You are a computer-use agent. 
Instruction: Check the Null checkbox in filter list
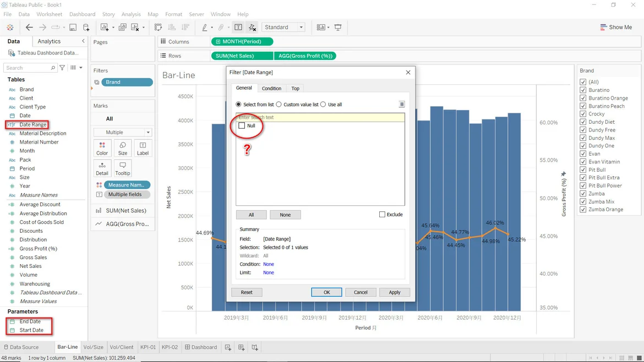click(242, 125)
